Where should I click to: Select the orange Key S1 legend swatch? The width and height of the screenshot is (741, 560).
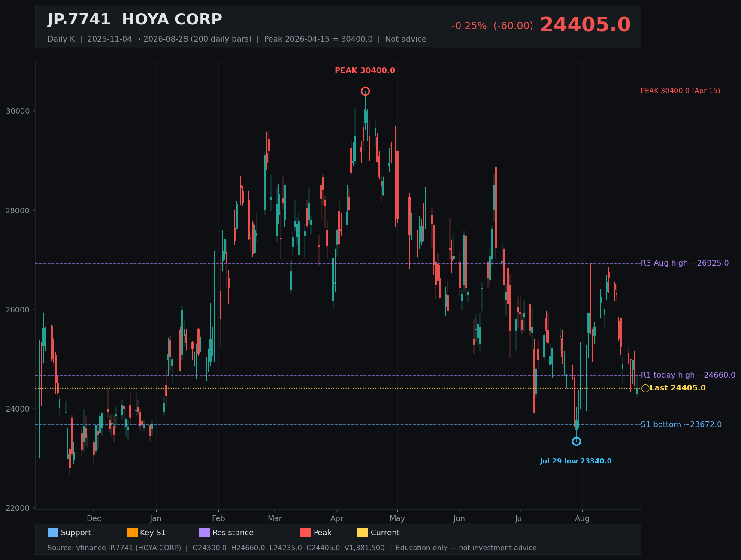(x=132, y=533)
